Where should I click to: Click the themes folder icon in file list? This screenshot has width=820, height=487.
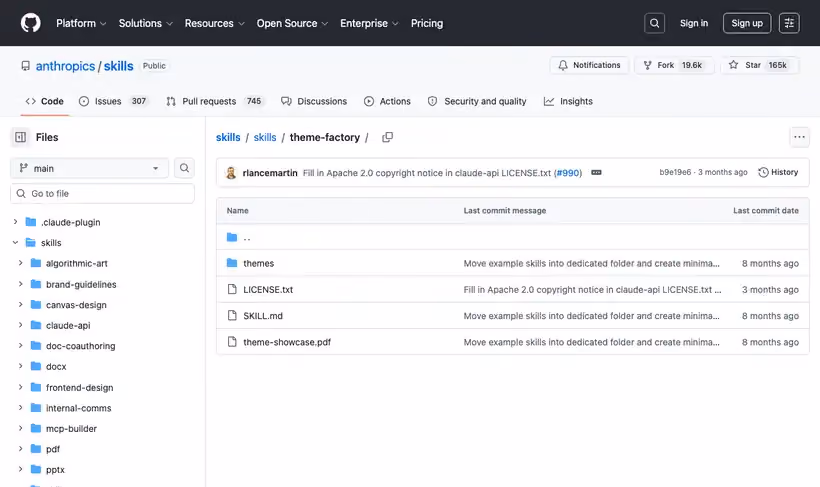[x=232, y=263]
